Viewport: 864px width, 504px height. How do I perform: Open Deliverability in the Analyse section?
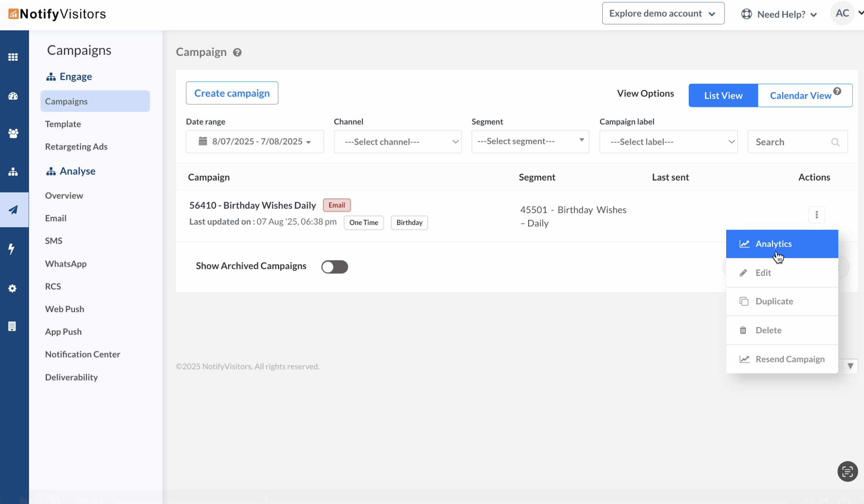[71, 377]
